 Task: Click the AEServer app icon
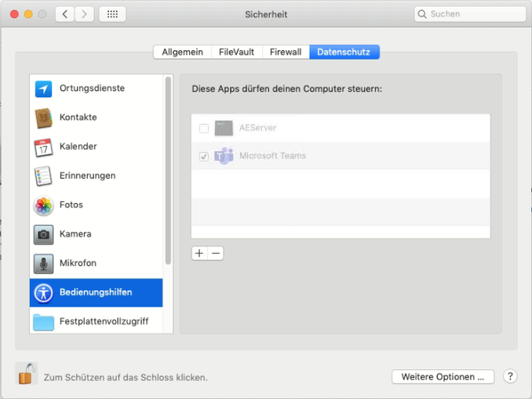224,128
